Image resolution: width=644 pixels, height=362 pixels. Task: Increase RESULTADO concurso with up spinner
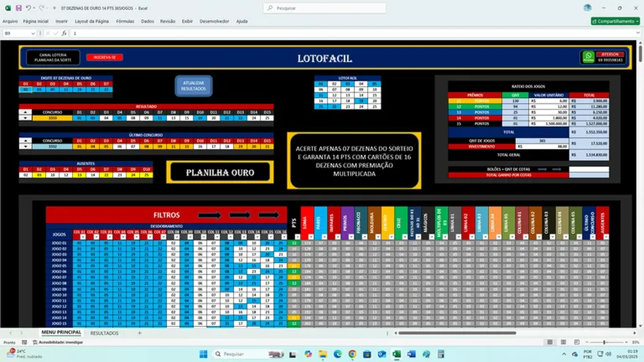click(25, 112)
